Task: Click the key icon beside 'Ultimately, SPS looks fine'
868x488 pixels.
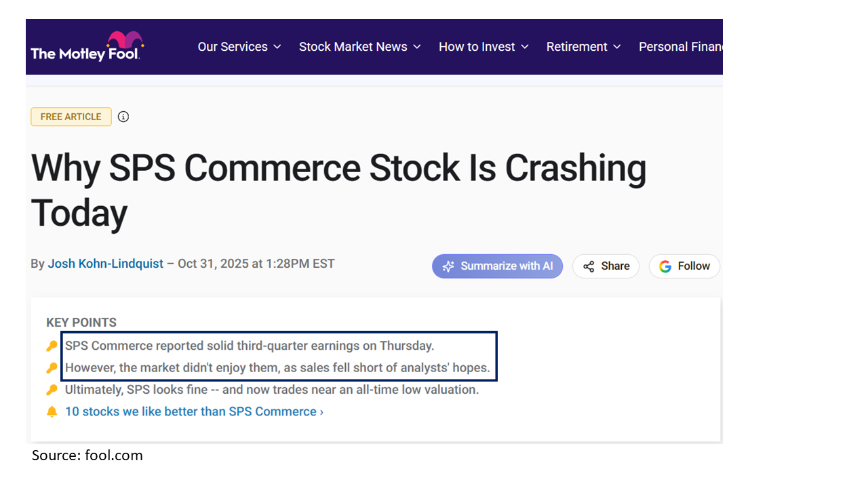Action: click(52, 390)
